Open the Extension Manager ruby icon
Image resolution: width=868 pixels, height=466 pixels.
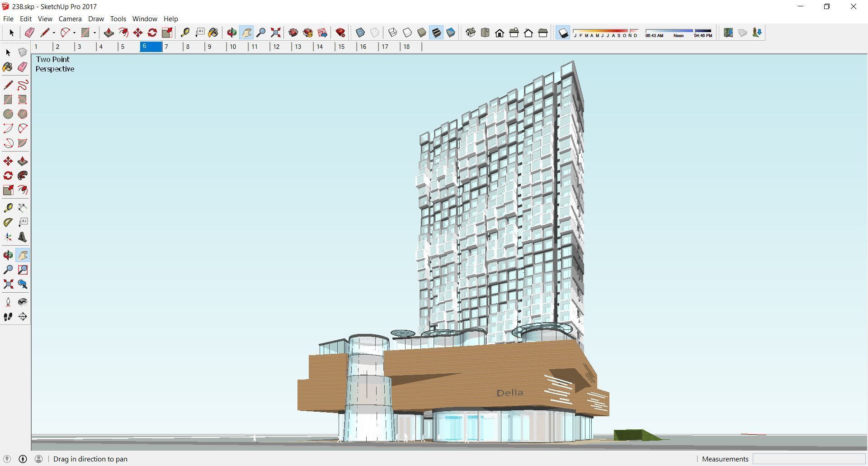[340, 33]
